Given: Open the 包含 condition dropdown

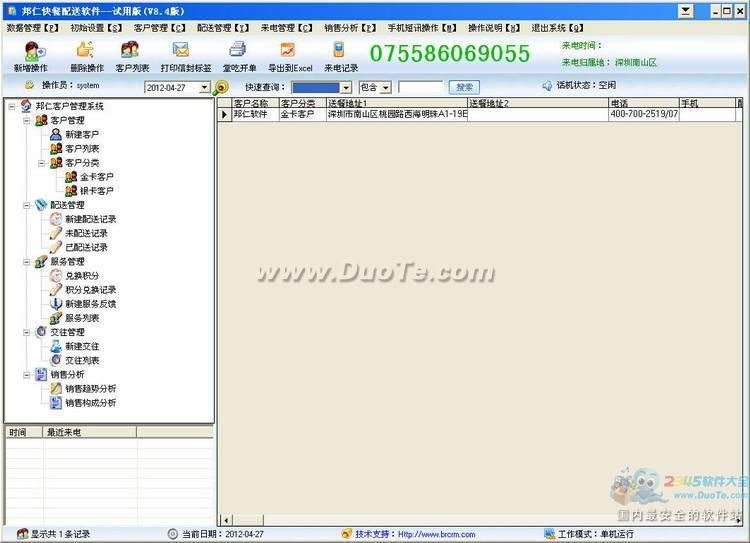Looking at the screenshot, I should 386,88.
